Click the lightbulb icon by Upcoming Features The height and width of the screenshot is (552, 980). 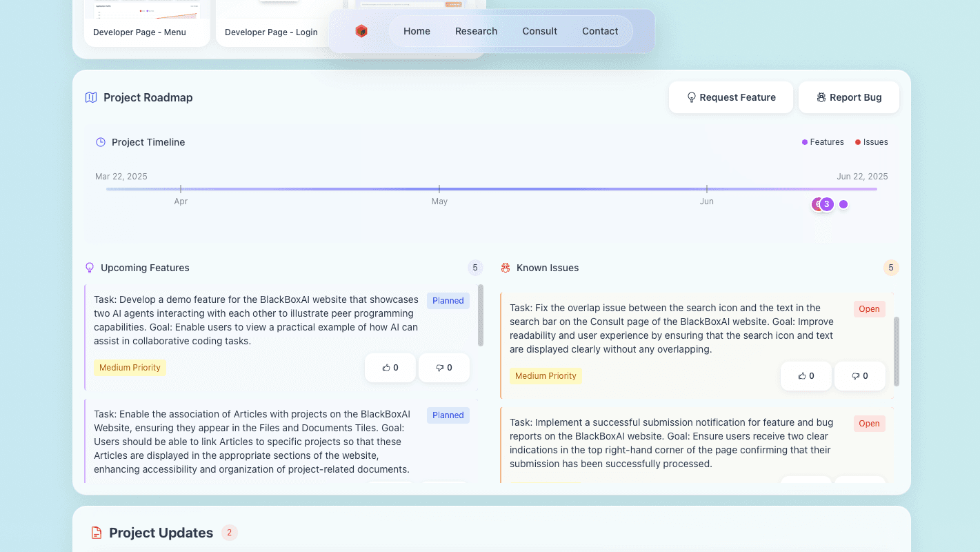pyautogui.click(x=89, y=268)
